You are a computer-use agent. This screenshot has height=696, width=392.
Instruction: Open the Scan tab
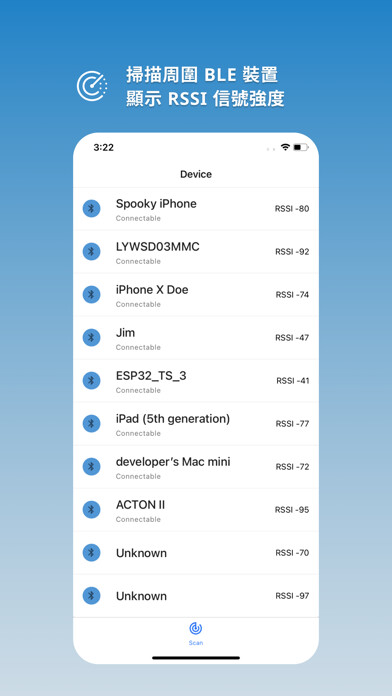click(196, 633)
